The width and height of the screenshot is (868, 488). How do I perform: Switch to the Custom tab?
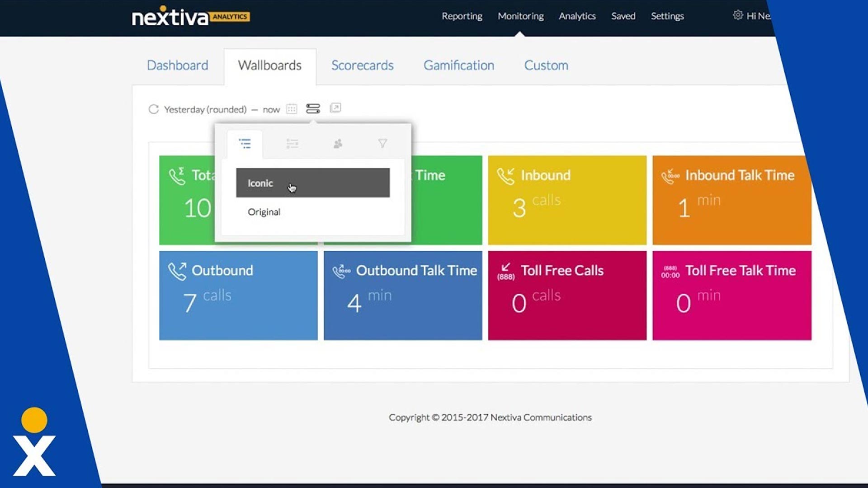coord(546,66)
